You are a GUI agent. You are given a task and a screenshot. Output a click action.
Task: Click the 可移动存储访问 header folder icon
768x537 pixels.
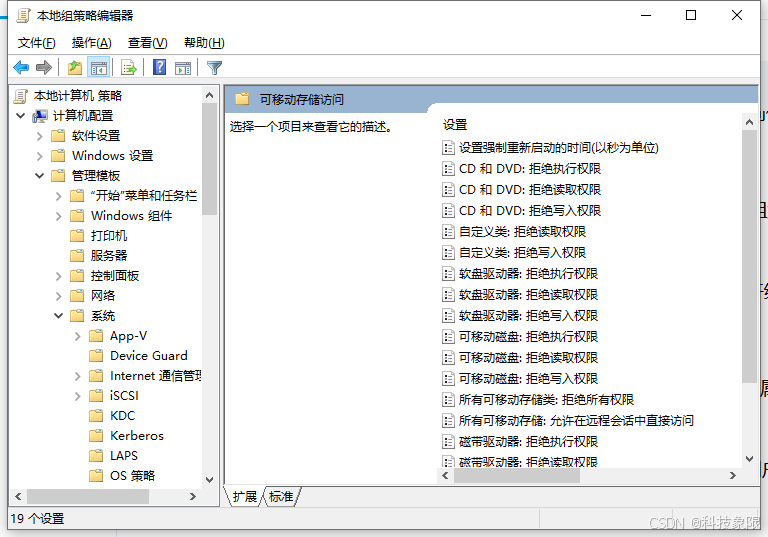click(242, 99)
